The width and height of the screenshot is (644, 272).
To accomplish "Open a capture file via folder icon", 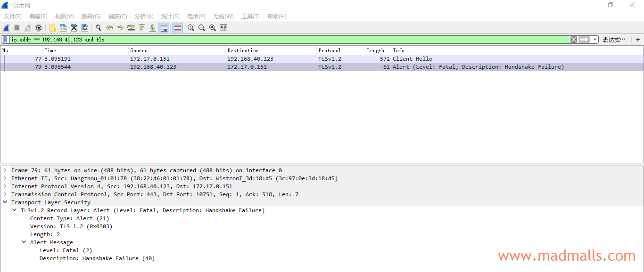I will (52, 28).
